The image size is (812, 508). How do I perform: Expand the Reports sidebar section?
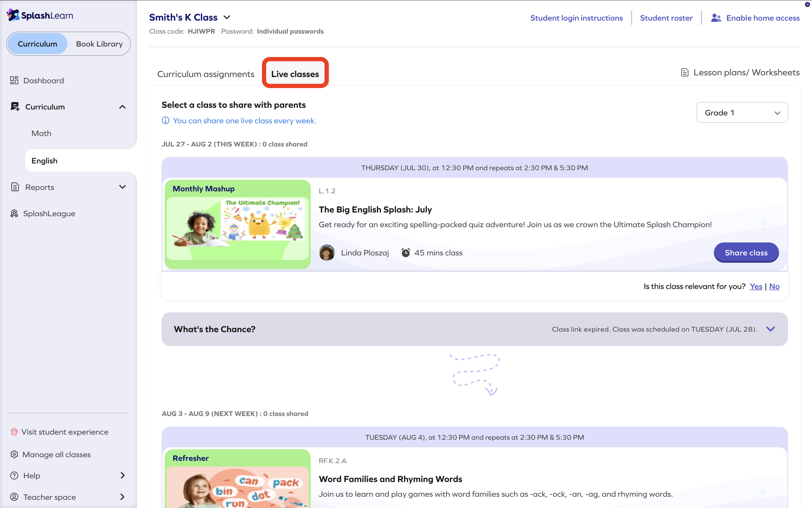pyautogui.click(x=122, y=187)
